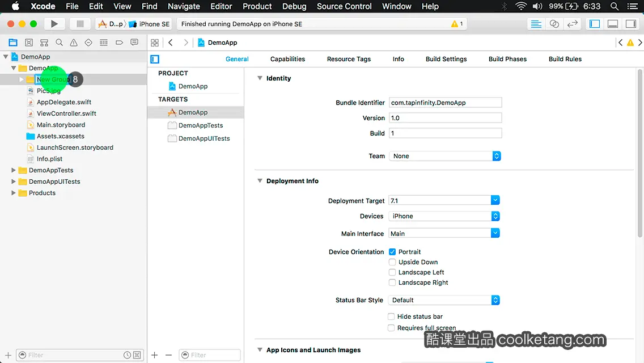Viewport: 644px width, 363px height.
Task: Collapse the Deployment Info section
Action: click(260, 180)
